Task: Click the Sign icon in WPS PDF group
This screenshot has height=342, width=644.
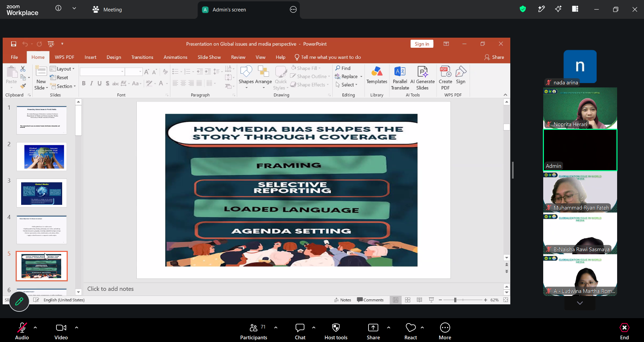Action: [x=461, y=75]
